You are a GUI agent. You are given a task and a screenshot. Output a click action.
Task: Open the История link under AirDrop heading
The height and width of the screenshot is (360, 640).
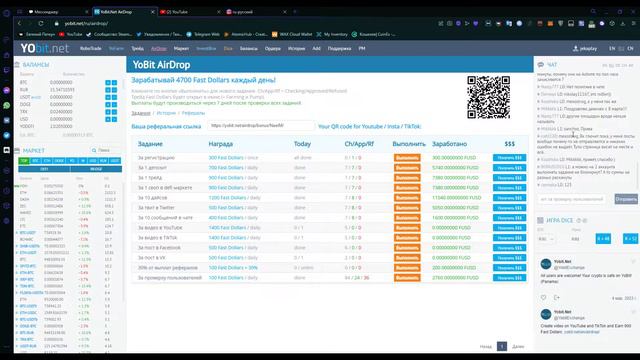(x=166, y=113)
